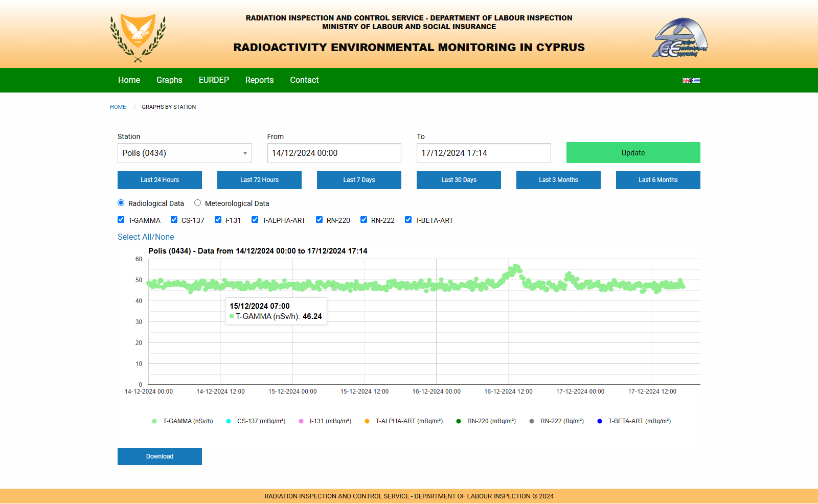Click the T-GAMMA green legend dot
Screen dimensions: 818x504
(154, 421)
